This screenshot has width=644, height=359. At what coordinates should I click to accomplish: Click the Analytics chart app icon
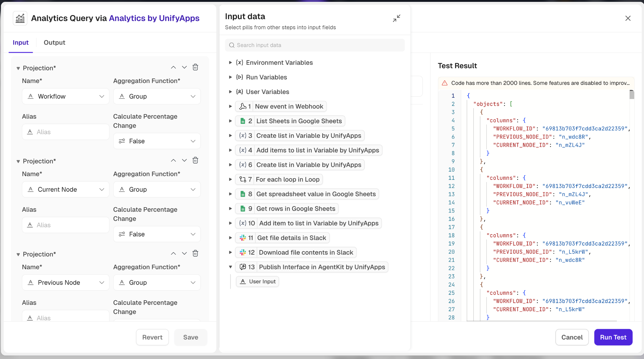point(20,18)
